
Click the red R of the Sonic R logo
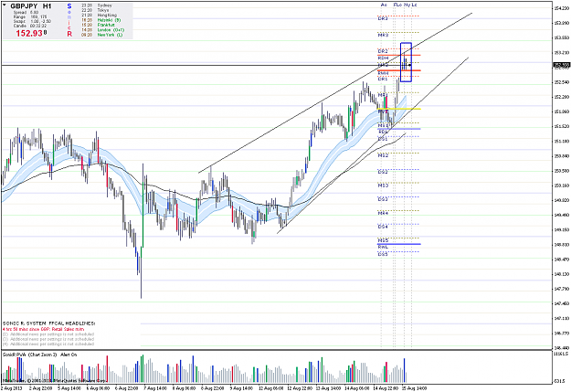[69, 34]
